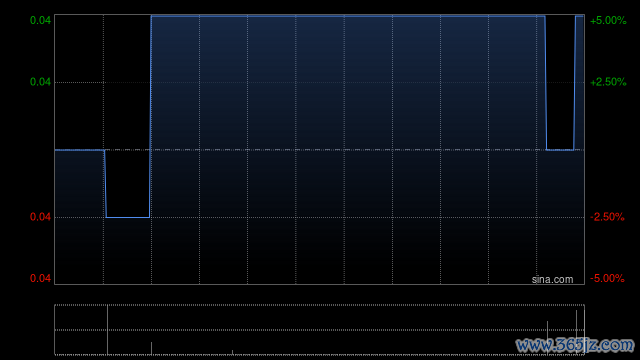Image resolution: width=640 pixels, height=360 pixels.
Task: Click the last volume bar at right edge
Action: (584, 332)
